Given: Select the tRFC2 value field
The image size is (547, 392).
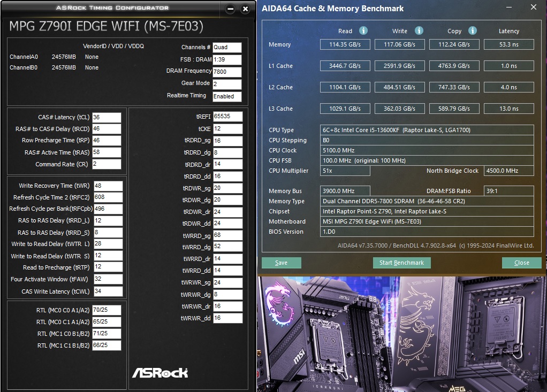Looking at the screenshot, I should coord(108,197).
